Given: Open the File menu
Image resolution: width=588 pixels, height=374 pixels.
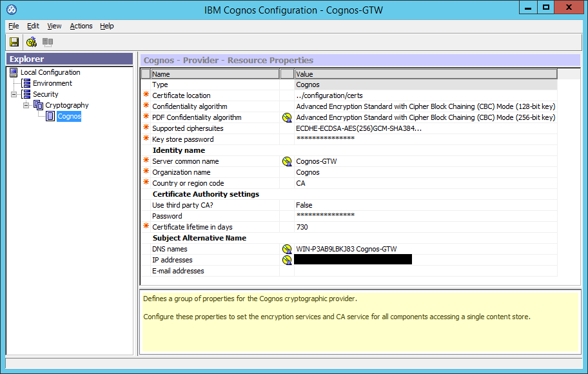Looking at the screenshot, I should coord(14,26).
